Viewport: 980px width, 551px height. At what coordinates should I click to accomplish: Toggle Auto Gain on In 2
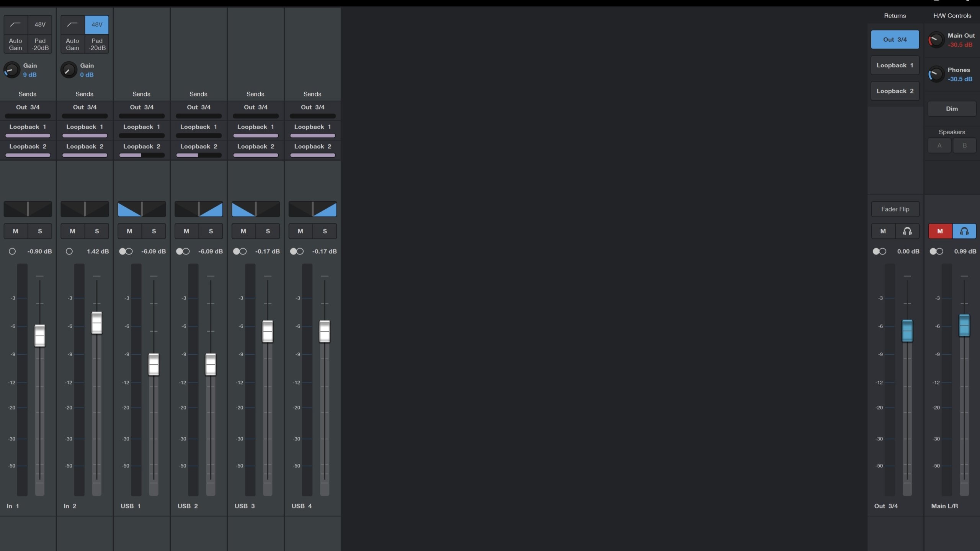73,44
